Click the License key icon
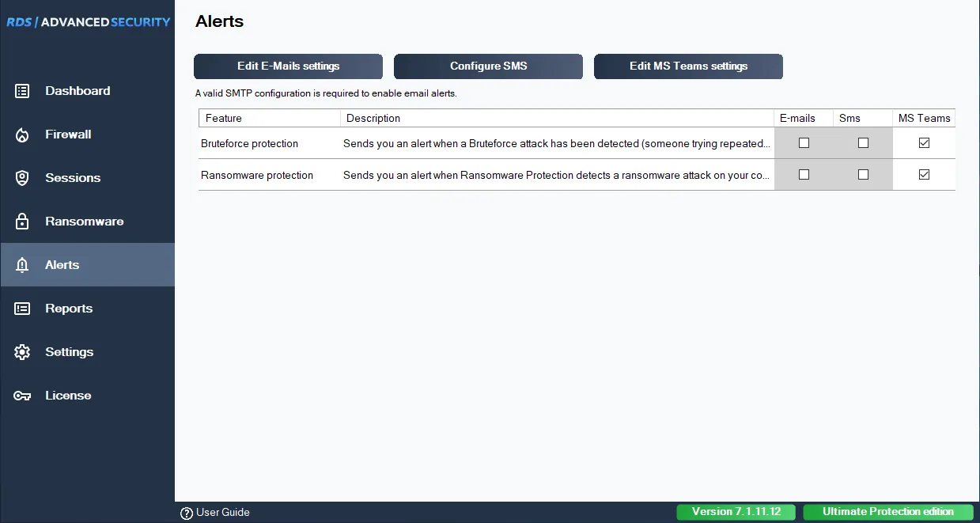Image resolution: width=980 pixels, height=523 pixels. click(22, 396)
